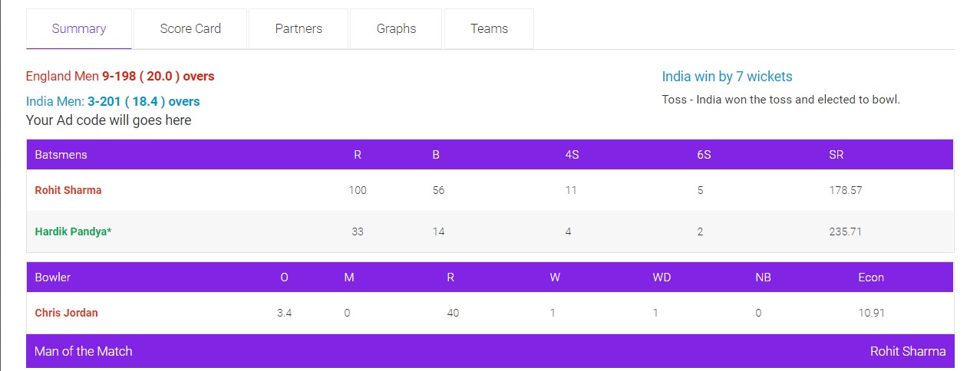Click bowler Chris Jordan's name

(x=67, y=313)
